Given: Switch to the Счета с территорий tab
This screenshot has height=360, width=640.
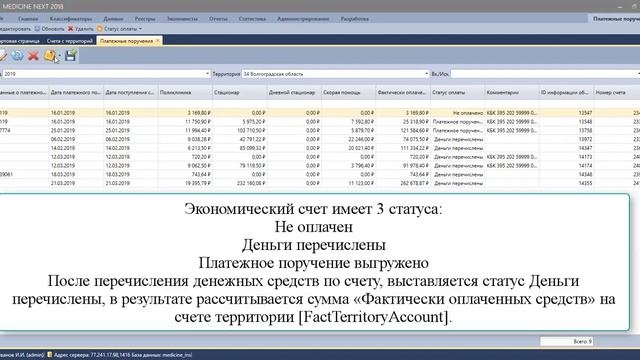Looking at the screenshot, I should (69, 41).
